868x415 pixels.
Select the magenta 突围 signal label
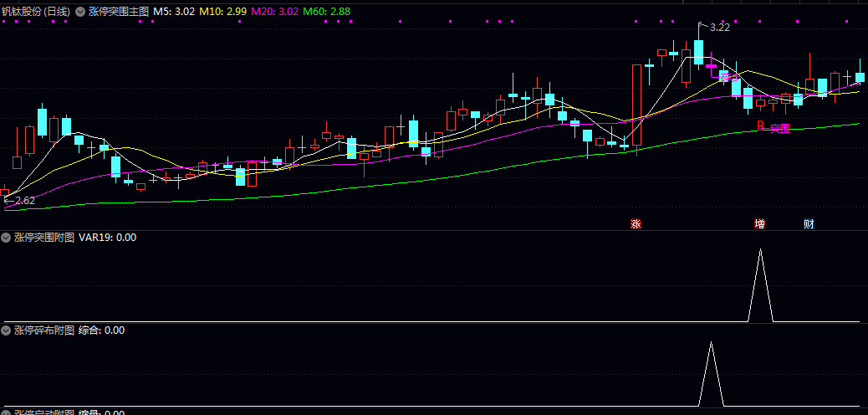tap(780, 129)
